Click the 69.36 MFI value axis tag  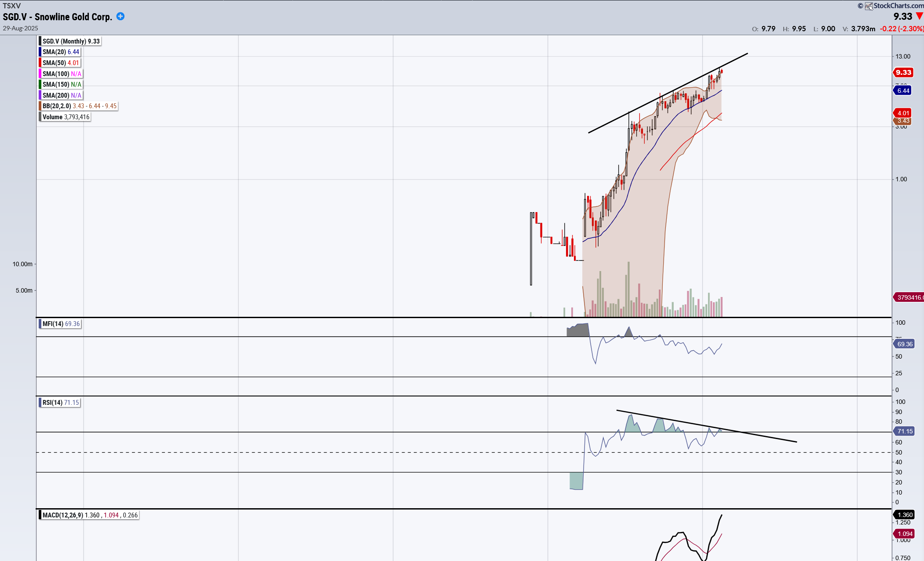coord(904,344)
